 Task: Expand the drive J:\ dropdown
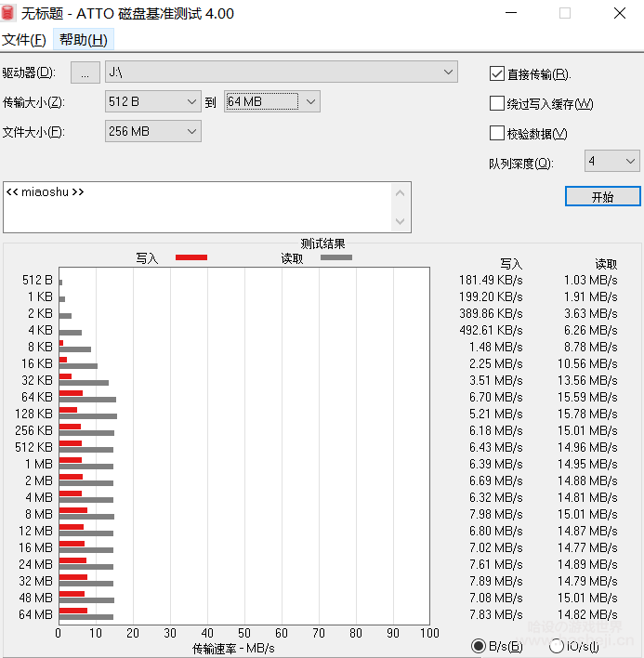tap(281, 72)
